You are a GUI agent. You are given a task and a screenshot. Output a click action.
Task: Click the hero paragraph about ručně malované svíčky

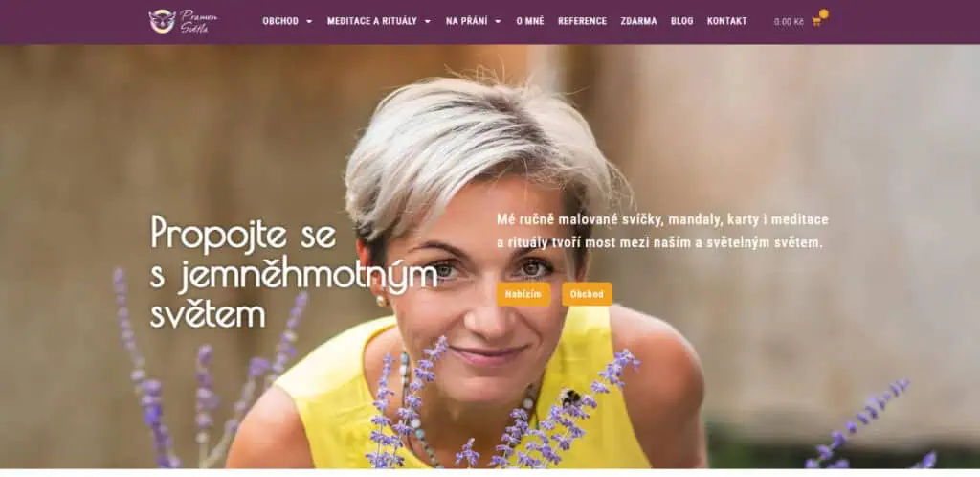(x=662, y=231)
